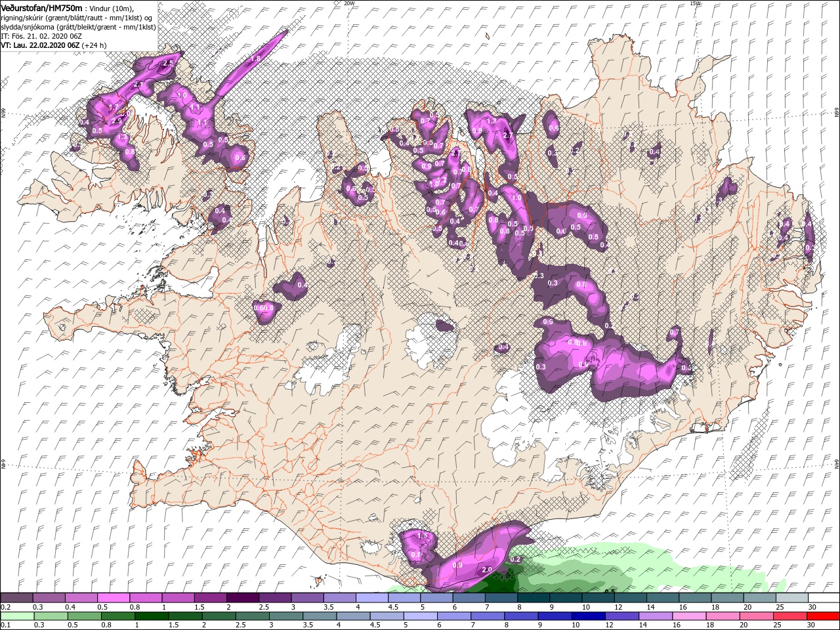Click the 2.0 value on the south coast
This screenshot has height=630, width=840.
pos(487,570)
